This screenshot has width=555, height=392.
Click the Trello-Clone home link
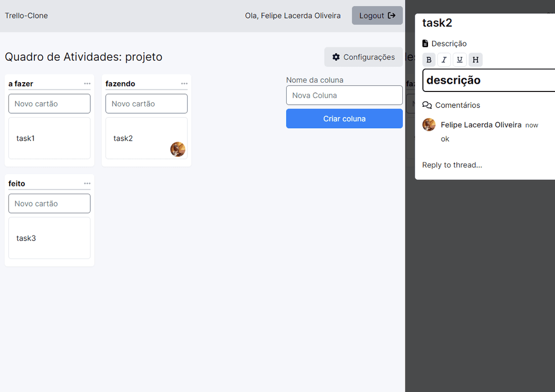click(x=26, y=15)
